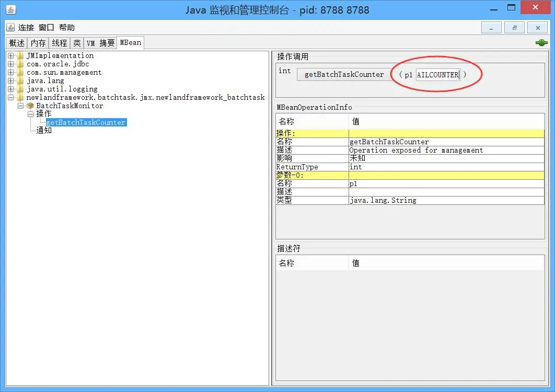The height and width of the screenshot is (392, 555).
Task: Click the yellow 操作: header row
Action: [x=410, y=133]
